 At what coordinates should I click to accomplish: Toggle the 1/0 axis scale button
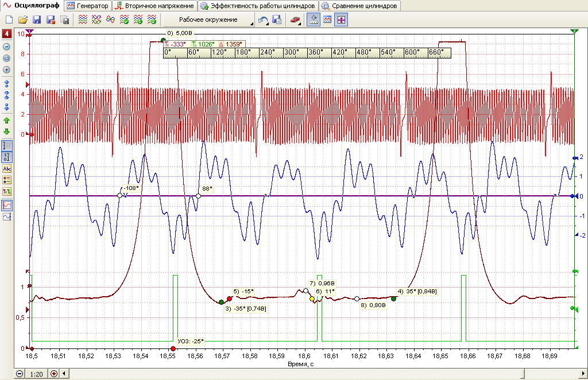[x=7, y=157]
